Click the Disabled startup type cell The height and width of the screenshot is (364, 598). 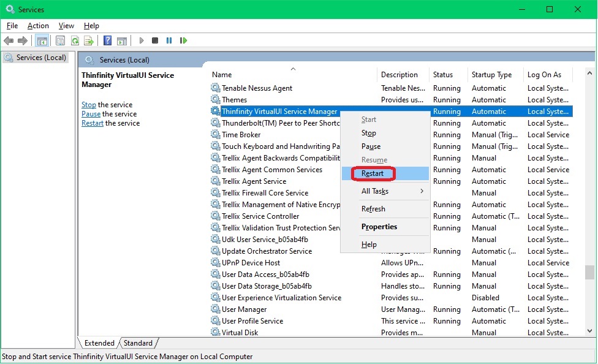(x=485, y=297)
